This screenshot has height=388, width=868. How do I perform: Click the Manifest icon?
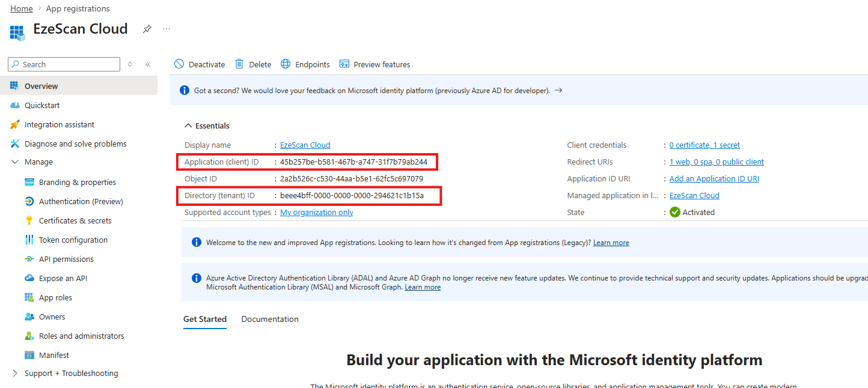click(29, 355)
